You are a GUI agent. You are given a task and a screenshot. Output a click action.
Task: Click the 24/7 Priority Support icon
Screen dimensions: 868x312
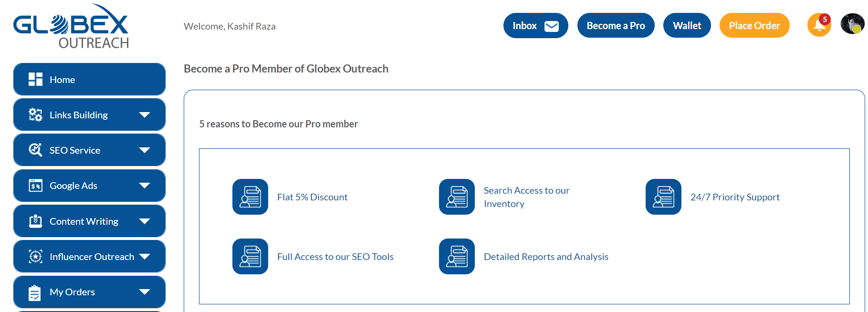[663, 197]
